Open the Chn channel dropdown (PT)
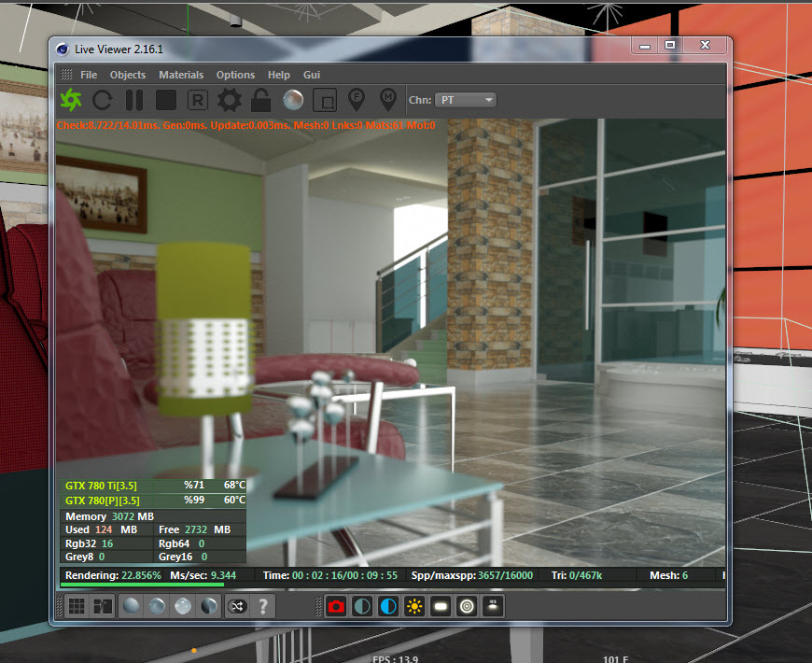This screenshot has height=663, width=812. pos(466,100)
